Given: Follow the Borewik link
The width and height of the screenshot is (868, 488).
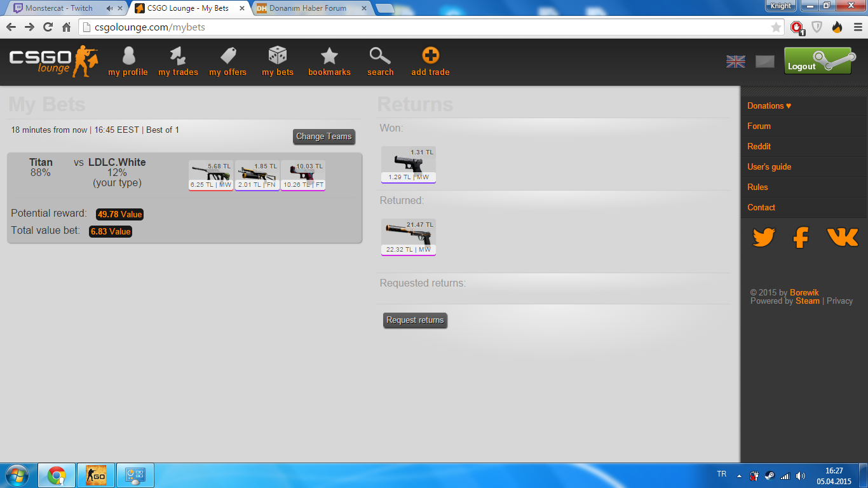Looking at the screenshot, I should pos(804,293).
